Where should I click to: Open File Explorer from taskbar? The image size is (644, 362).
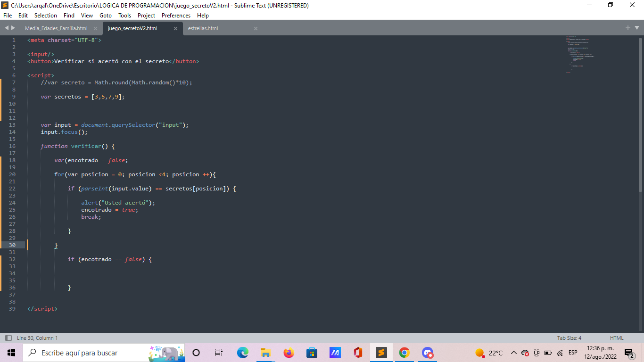(265, 353)
